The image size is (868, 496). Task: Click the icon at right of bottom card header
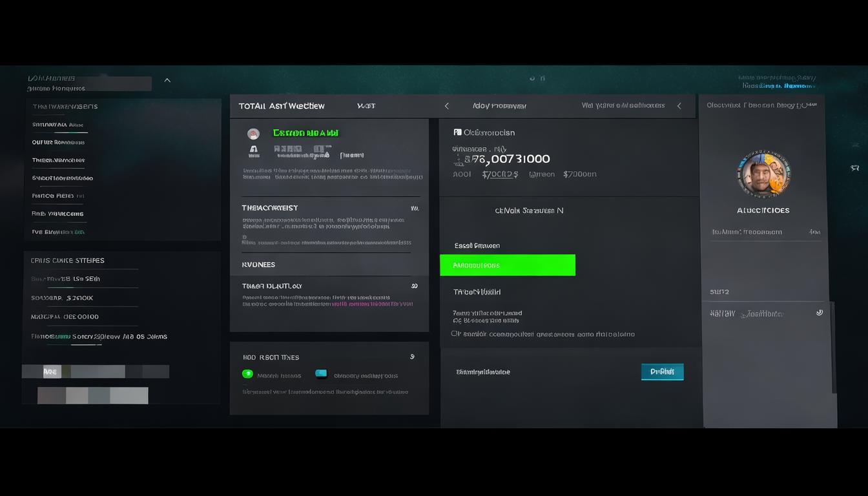click(412, 356)
